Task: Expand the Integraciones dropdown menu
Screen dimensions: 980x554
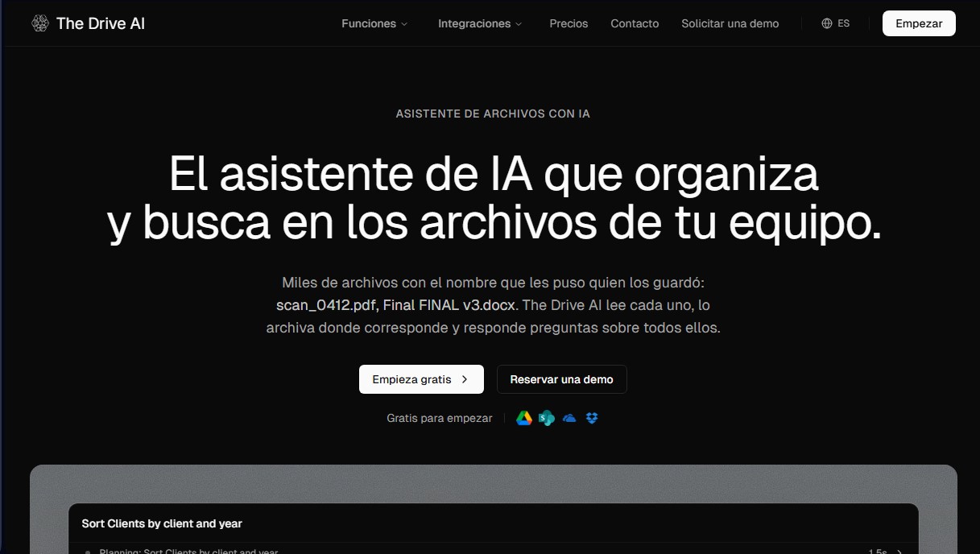Action: (480, 23)
